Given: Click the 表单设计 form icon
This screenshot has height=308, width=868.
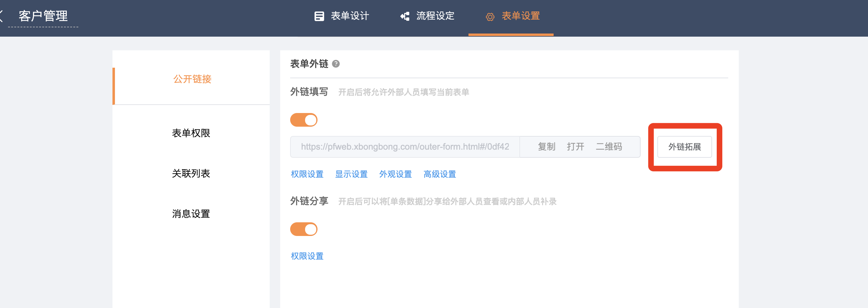Looking at the screenshot, I should pyautogui.click(x=319, y=16).
